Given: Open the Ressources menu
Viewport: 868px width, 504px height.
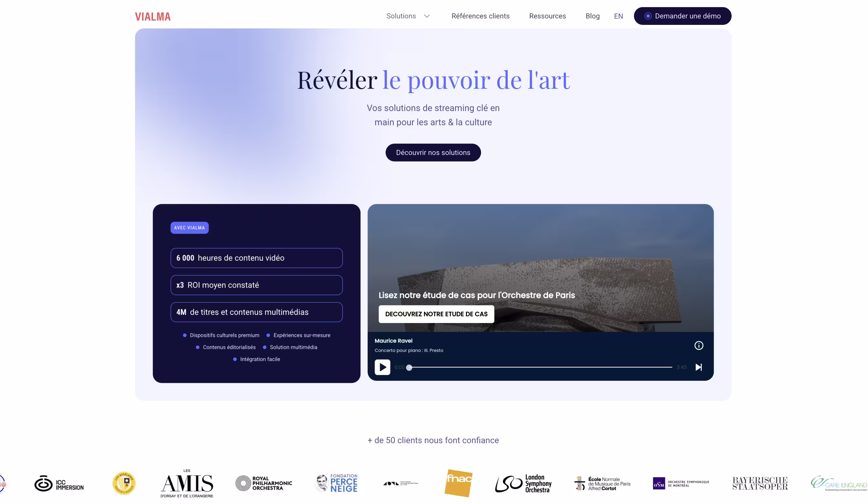Looking at the screenshot, I should pyautogui.click(x=547, y=16).
